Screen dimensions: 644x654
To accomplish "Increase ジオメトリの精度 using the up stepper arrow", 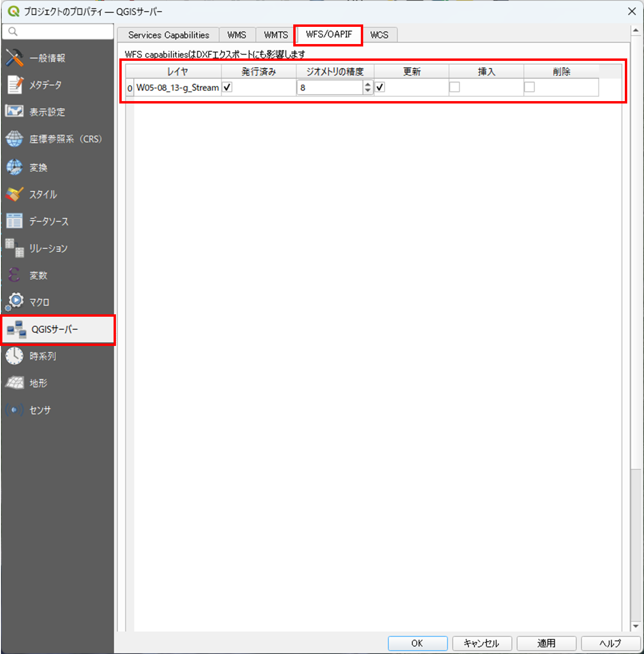I will 367,84.
